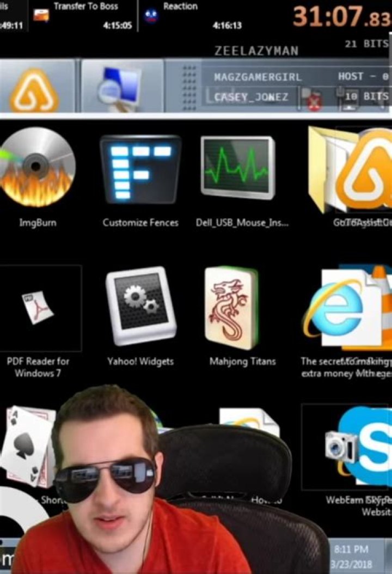
Task: Open the playing cards game icon
Action: pyautogui.click(x=27, y=447)
